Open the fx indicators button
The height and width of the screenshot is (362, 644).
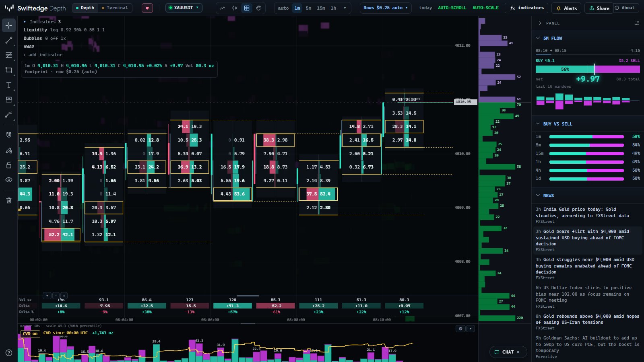click(526, 8)
